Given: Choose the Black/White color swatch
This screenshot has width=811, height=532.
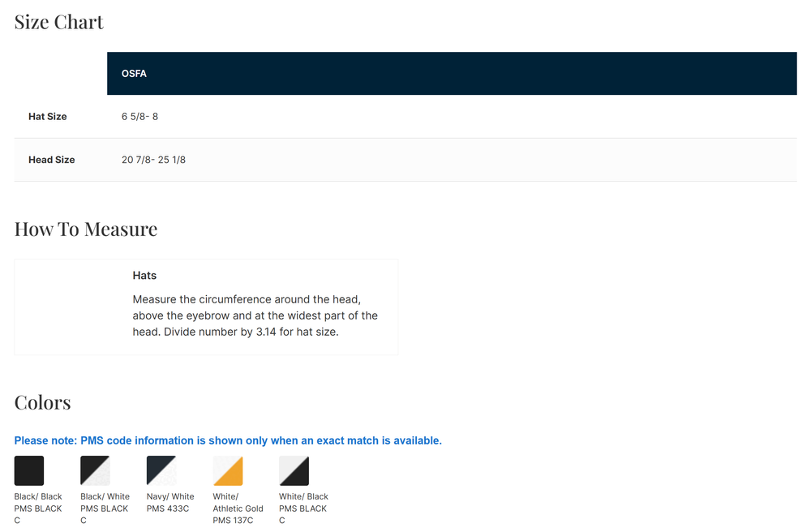Looking at the screenshot, I should [95, 470].
